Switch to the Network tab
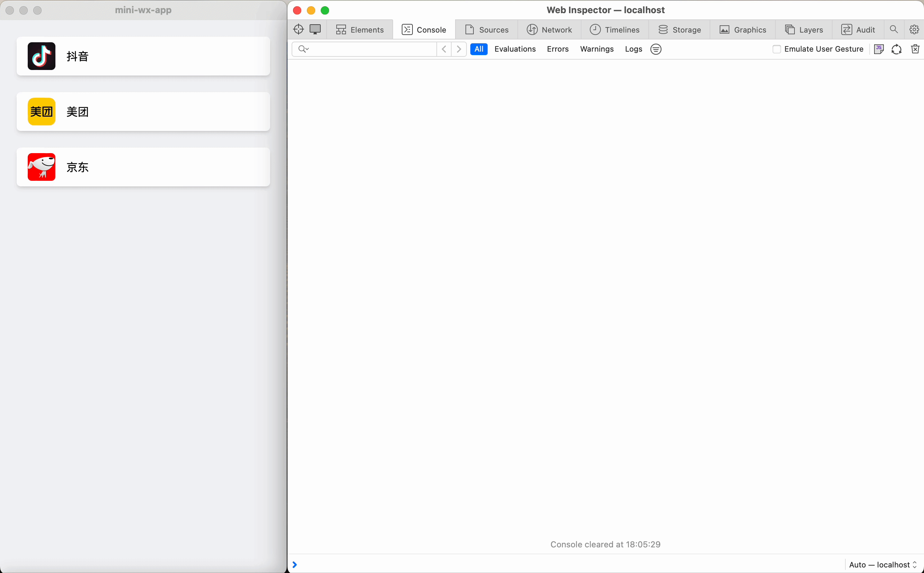This screenshot has height=573, width=924. click(x=549, y=29)
